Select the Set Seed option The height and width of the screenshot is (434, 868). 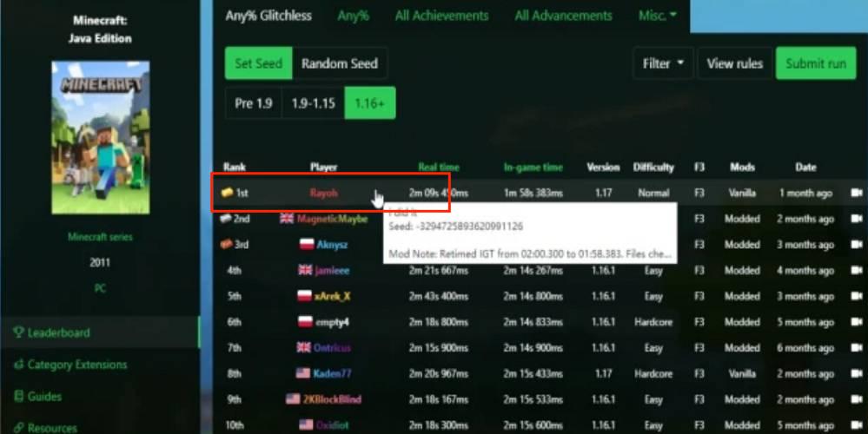[259, 63]
